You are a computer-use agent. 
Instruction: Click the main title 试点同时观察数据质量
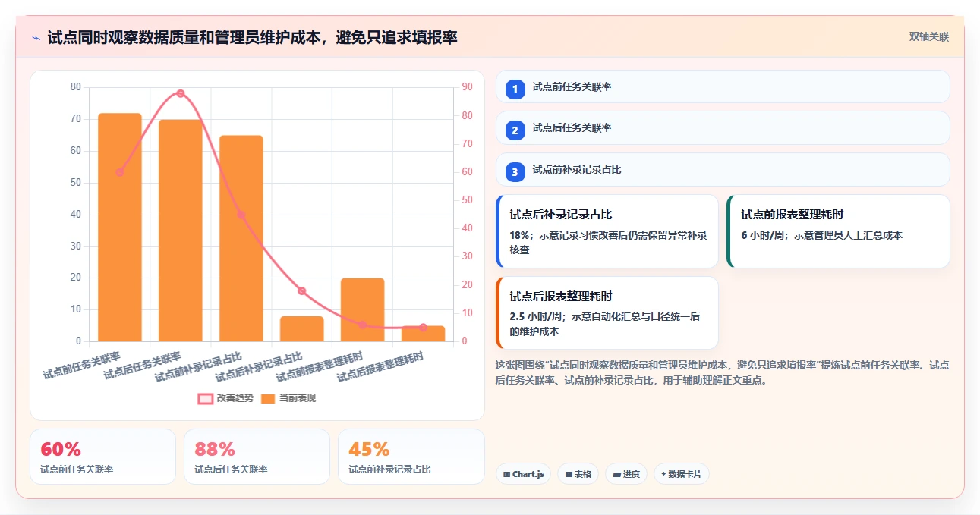252,37
